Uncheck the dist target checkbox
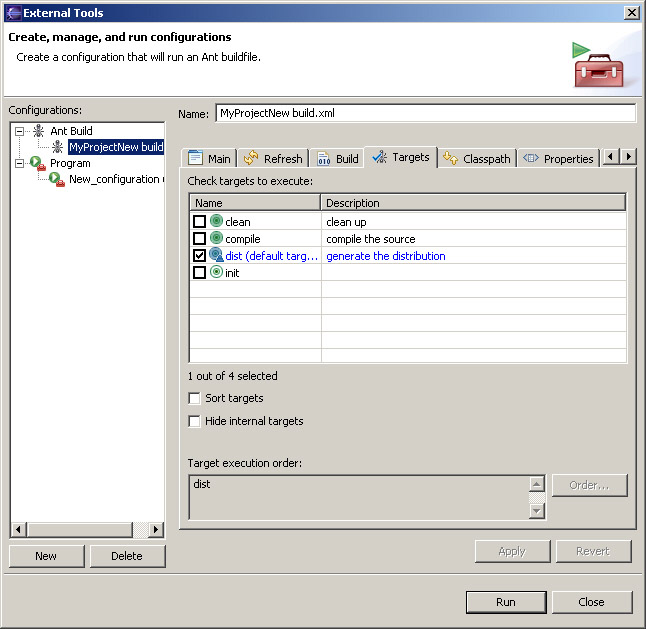646x629 pixels. tap(199, 256)
